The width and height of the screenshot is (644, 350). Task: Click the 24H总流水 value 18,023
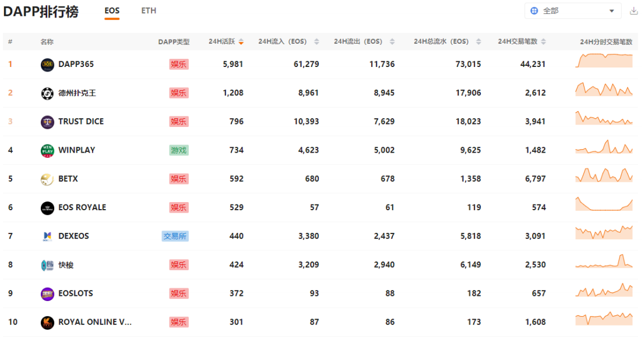tap(468, 122)
